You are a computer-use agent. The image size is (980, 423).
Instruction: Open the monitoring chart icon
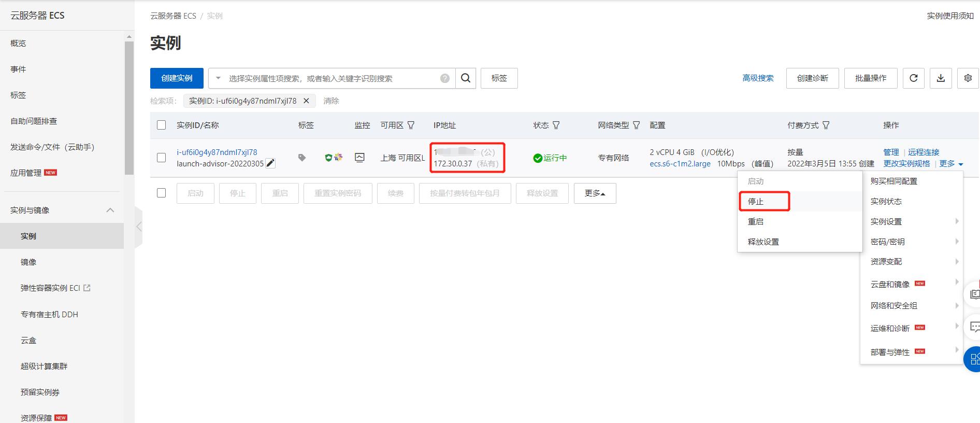click(x=359, y=158)
